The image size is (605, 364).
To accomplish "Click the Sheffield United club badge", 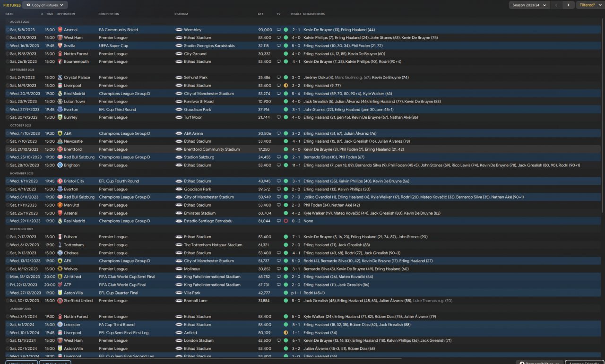I will pos(60,301).
